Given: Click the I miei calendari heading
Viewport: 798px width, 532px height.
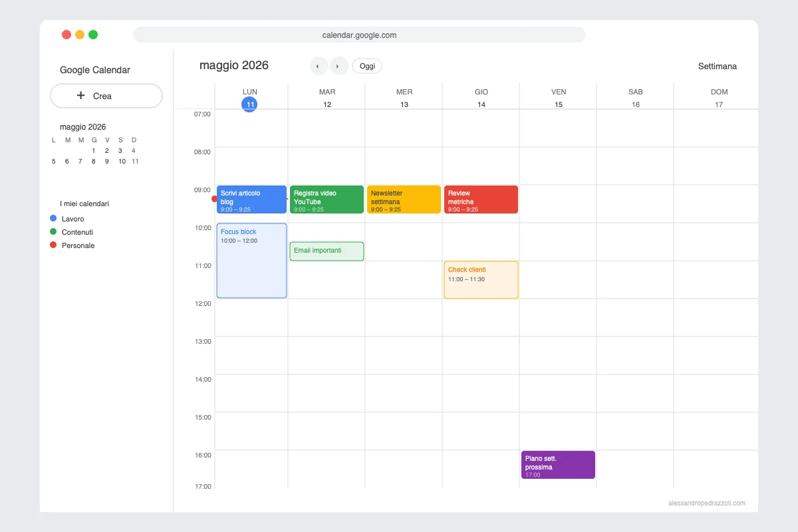Looking at the screenshot, I should pyautogui.click(x=84, y=203).
